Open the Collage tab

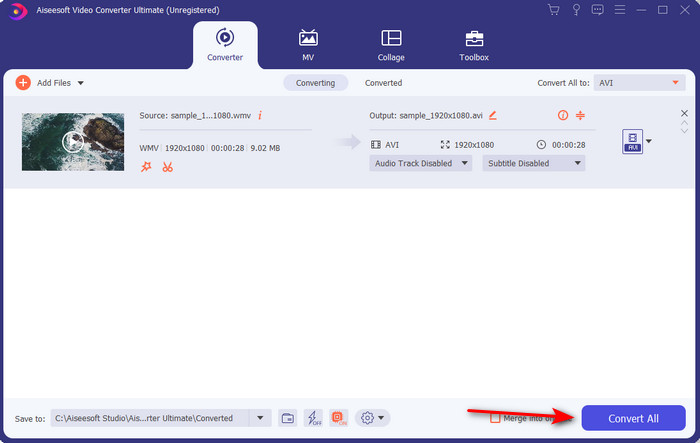coord(391,45)
